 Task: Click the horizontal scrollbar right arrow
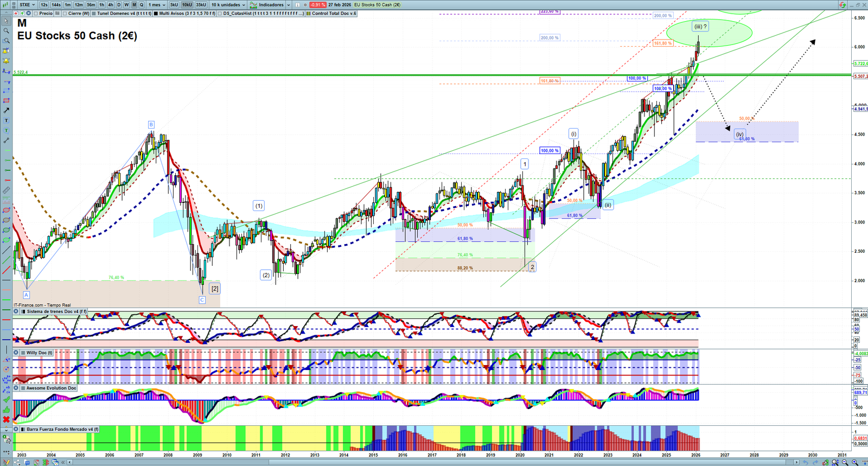coord(796,462)
